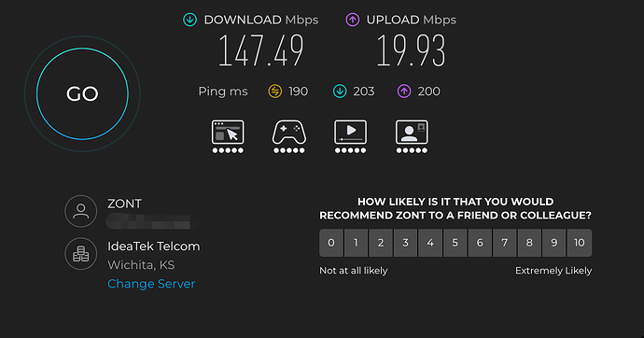Rate recommendation as 10
The image size is (644, 338).
point(579,243)
